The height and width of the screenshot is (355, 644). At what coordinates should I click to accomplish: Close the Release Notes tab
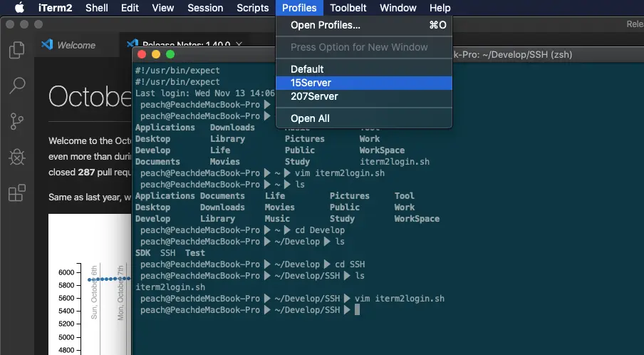[239, 44]
